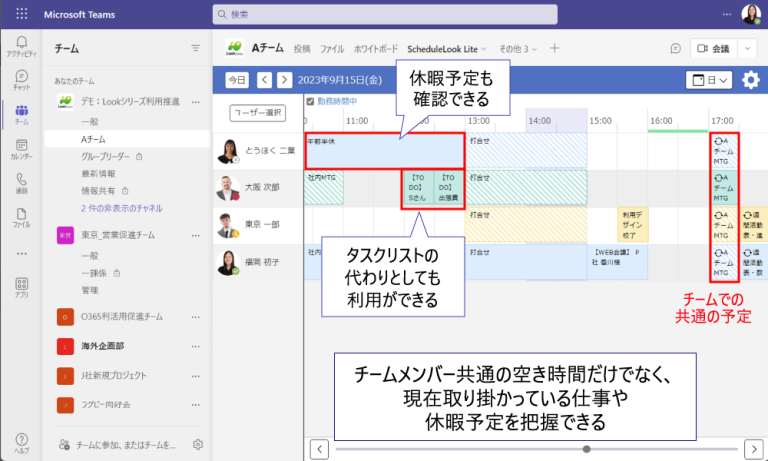
Task: Toggle 勤務時間中 checkbox
Action: tap(310, 101)
